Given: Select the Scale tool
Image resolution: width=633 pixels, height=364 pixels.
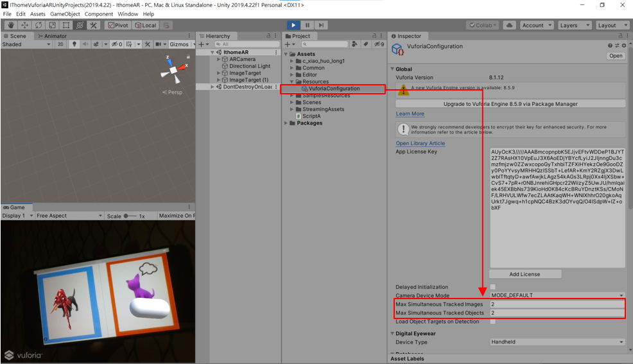Looking at the screenshot, I should [52, 25].
